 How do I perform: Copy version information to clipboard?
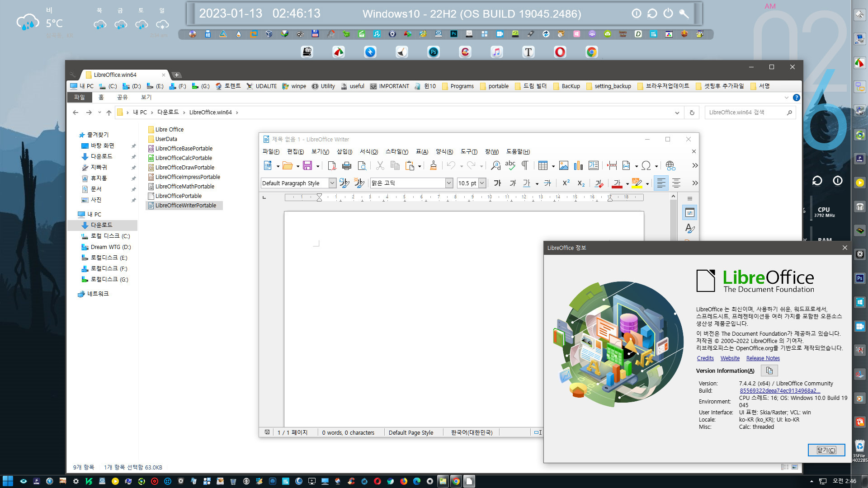[769, 371]
